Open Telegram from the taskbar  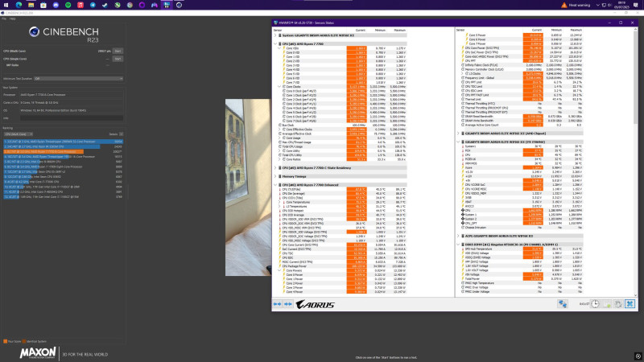click(93, 5)
